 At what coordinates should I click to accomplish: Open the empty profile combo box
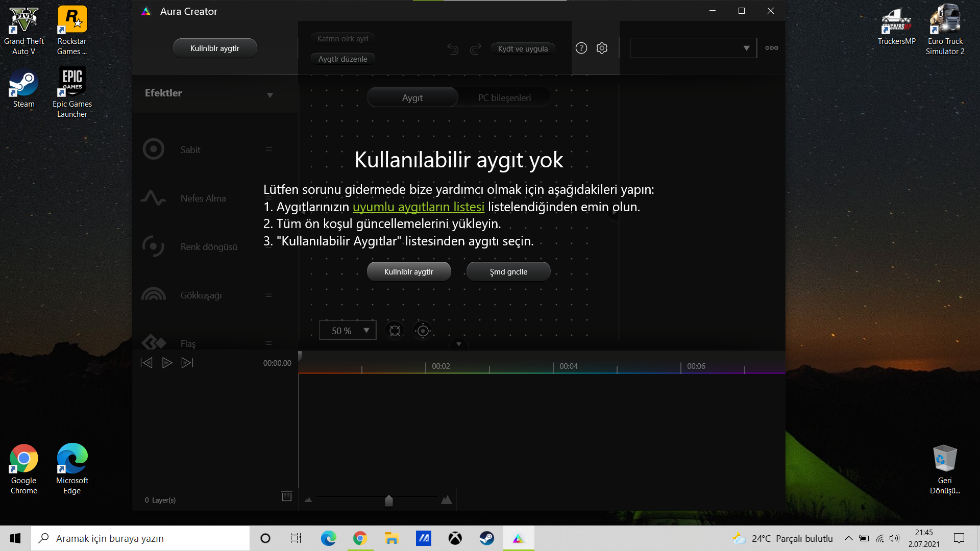click(693, 48)
